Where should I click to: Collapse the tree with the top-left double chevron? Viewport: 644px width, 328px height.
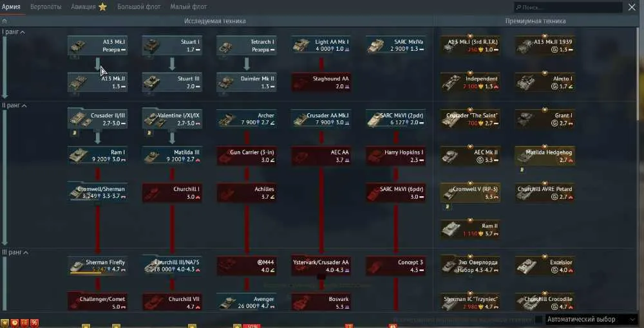(x=4, y=21)
